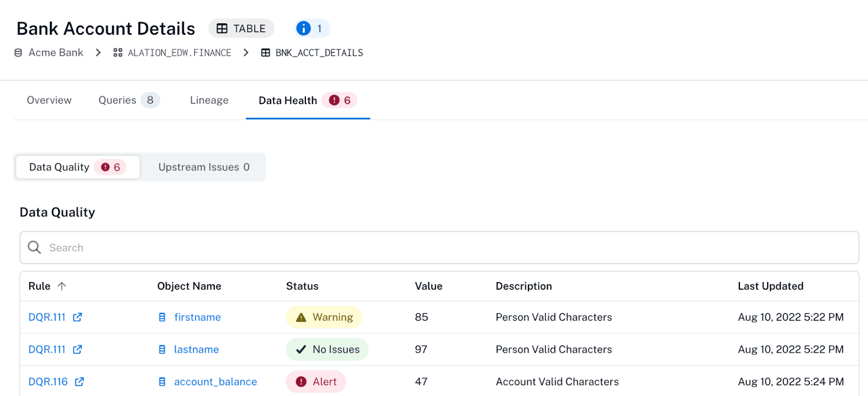This screenshot has height=396, width=868.
Task: Click the table icon before BNK_ACCT_DETAILS
Action: tap(265, 53)
